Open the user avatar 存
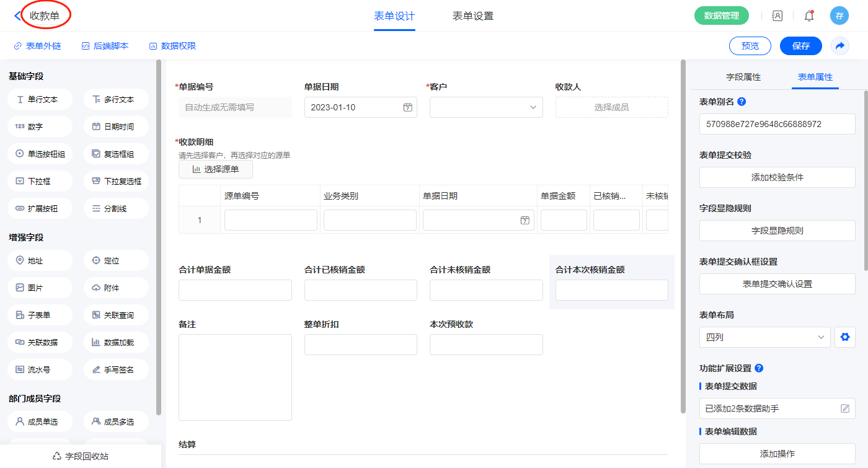This screenshot has width=868, height=468. coord(839,16)
